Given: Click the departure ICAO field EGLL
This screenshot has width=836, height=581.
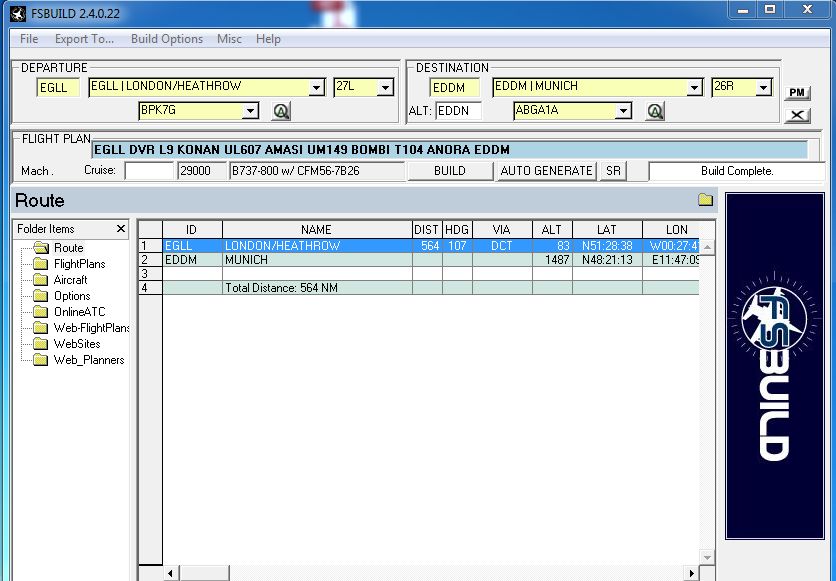Looking at the screenshot, I should coord(58,87).
